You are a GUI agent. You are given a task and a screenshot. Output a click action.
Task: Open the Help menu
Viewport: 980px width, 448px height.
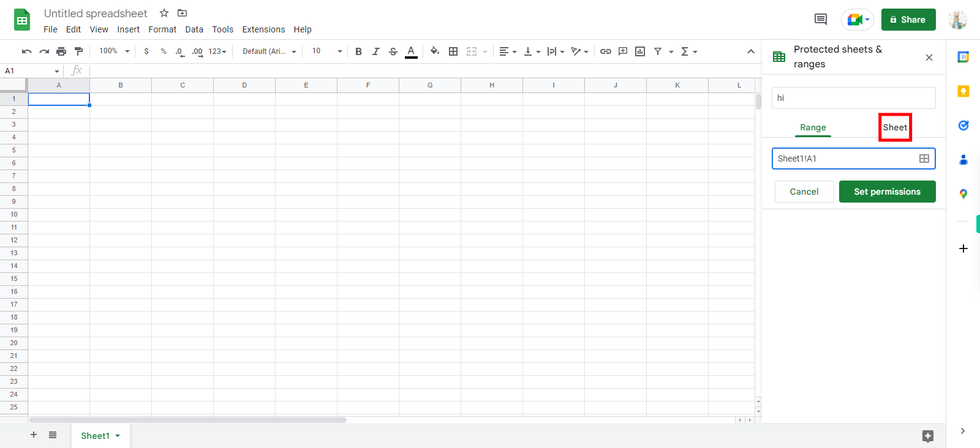(303, 29)
